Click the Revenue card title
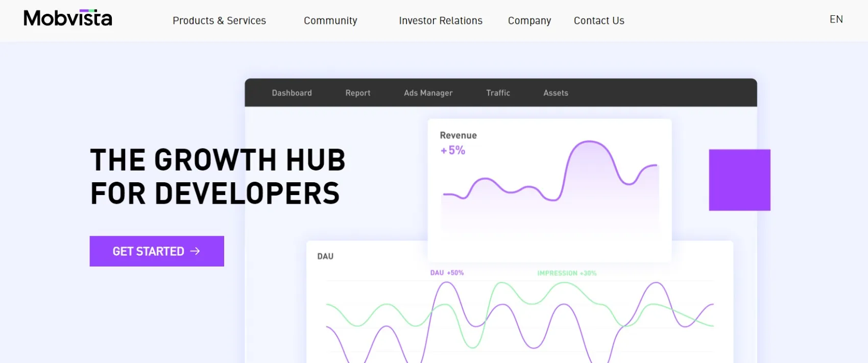Screen dimensions: 868x363 [458, 135]
